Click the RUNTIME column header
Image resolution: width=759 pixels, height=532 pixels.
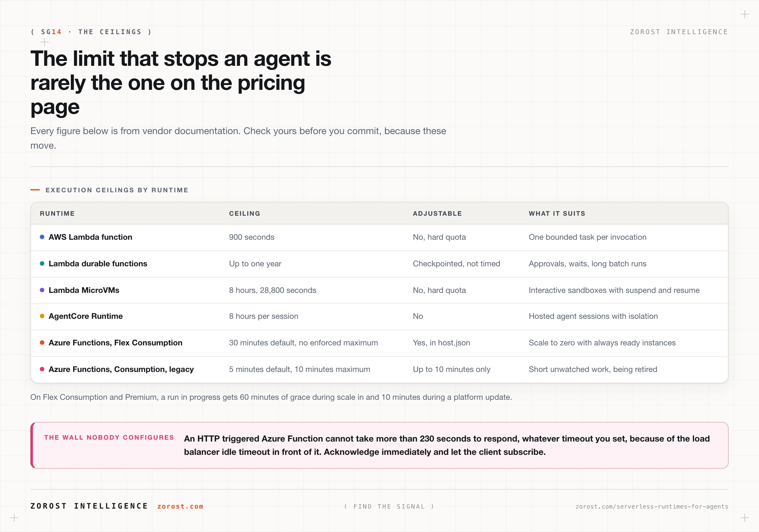pos(57,213)
